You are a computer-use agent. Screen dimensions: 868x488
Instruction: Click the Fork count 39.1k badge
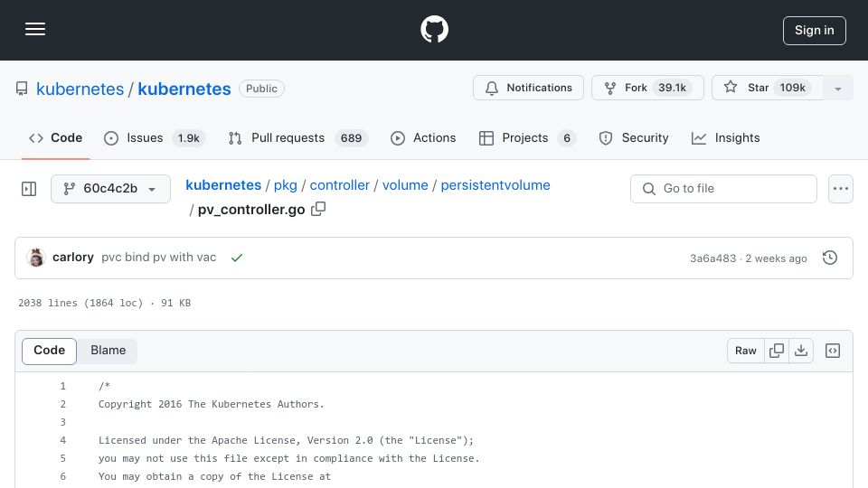point(672,88)
